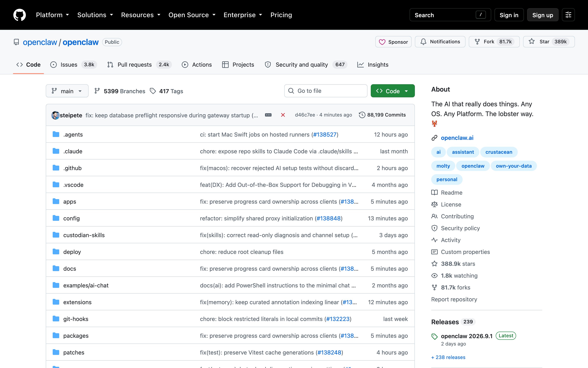Image resolution: width=588 pixels, height=368 pixels.
Task: Open the 417 Tags link
Action: pyautogui.click(x=166, y=91)
